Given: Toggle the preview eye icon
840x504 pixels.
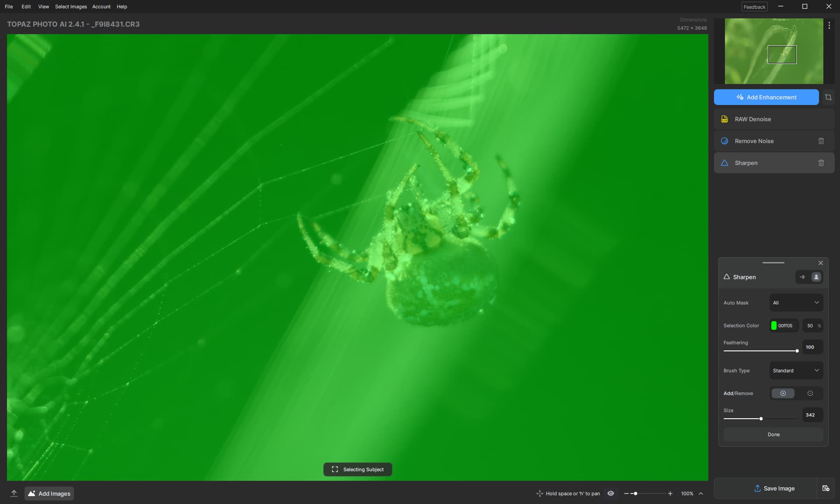Looking at the screenshot, I should click(x=611, y=493).
